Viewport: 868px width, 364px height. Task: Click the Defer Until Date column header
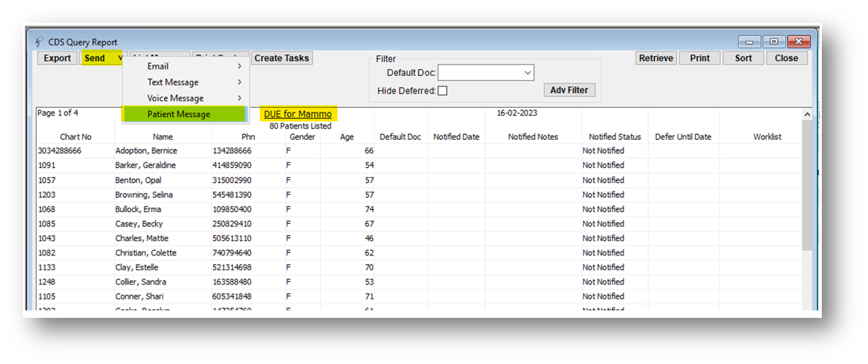point(683,137)
